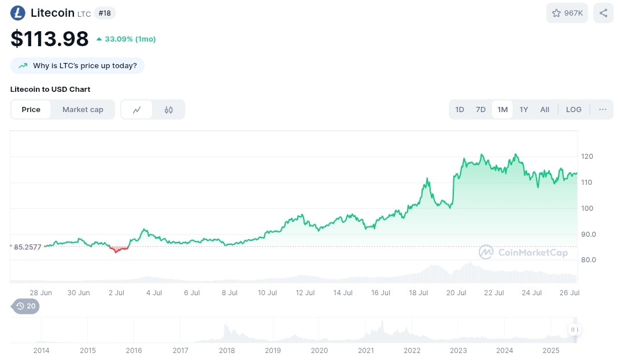
Task: Select the Price chart toggle
Action: pyautogui.click(x=31, y=110)
